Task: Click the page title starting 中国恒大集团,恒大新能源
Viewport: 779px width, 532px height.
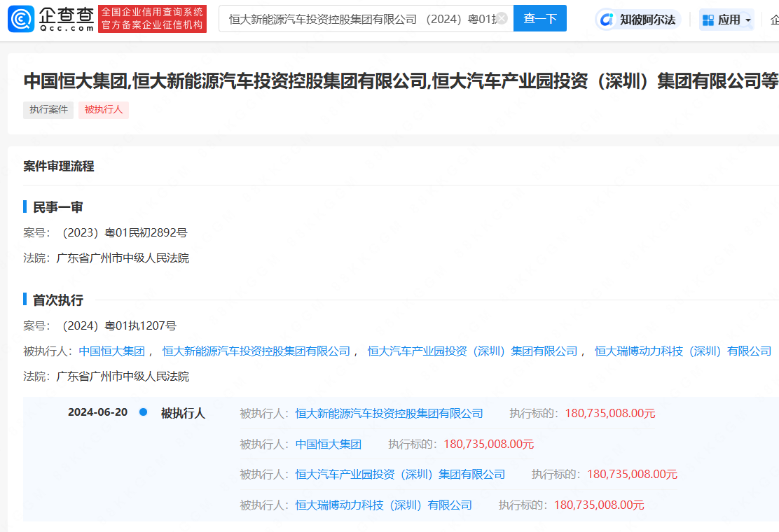Action: point(401,81)
